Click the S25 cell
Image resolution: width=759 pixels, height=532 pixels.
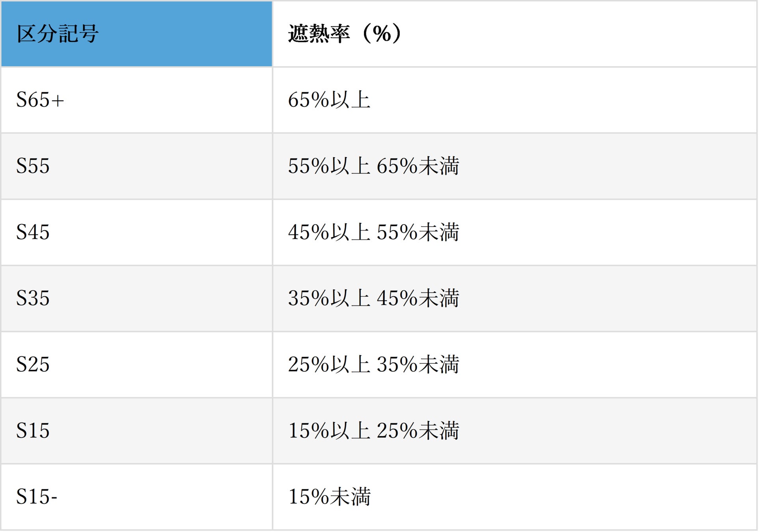(x=136, y=365)
